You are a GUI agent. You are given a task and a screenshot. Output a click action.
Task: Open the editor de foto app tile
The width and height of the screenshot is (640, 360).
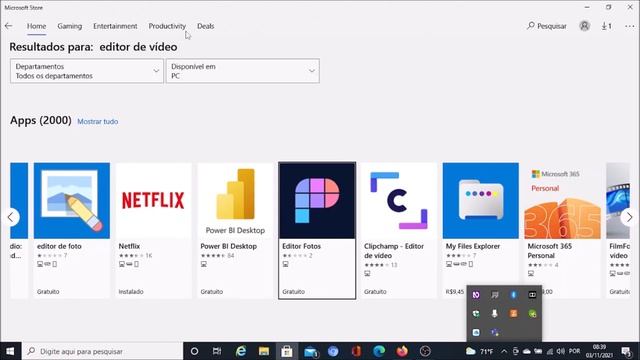click(x=72, y=230)
